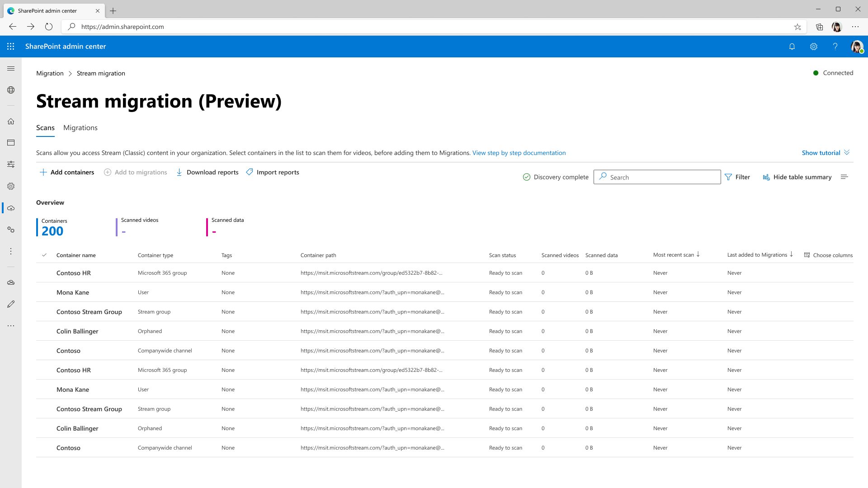This screenshot has height=488, width=868.
Task: Expand Last added to Migrations sort
Action: pyautogui.click(x=793, y=255)
